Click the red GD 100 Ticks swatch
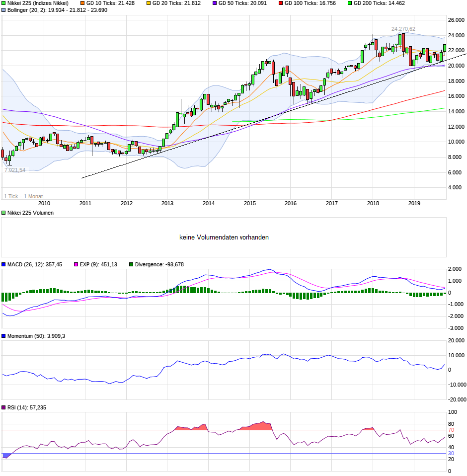 pos(281,3)
